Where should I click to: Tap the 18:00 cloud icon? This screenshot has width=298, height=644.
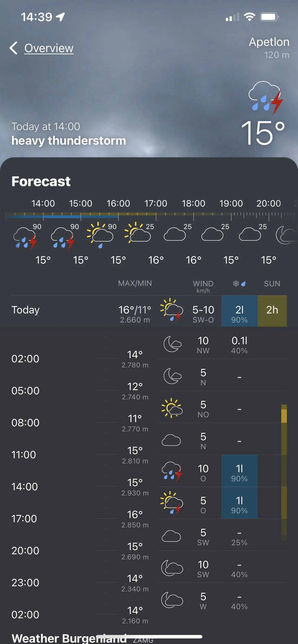click(175, 234)
